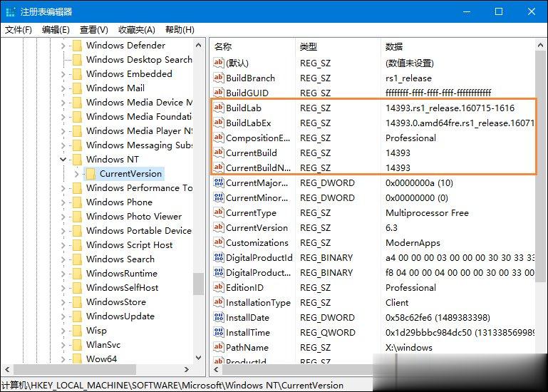Click the registry path in the status bar

(172, 385)
